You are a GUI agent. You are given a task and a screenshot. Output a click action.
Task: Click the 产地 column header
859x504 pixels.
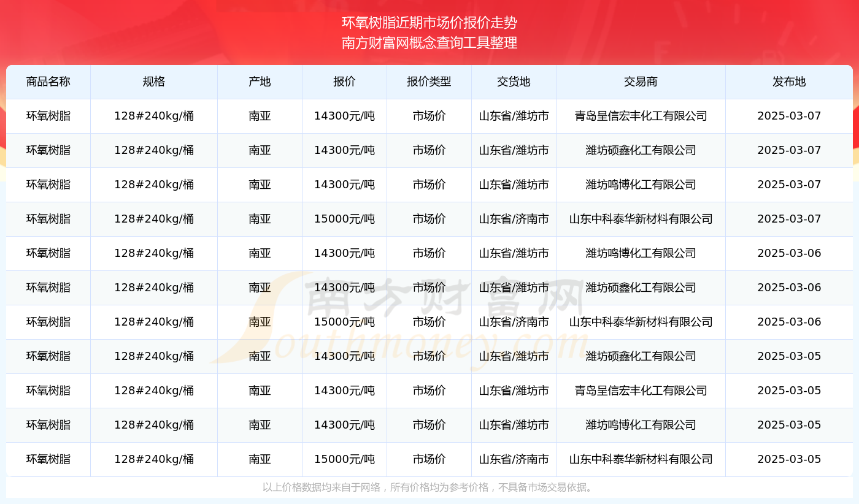tap(260, 82)
